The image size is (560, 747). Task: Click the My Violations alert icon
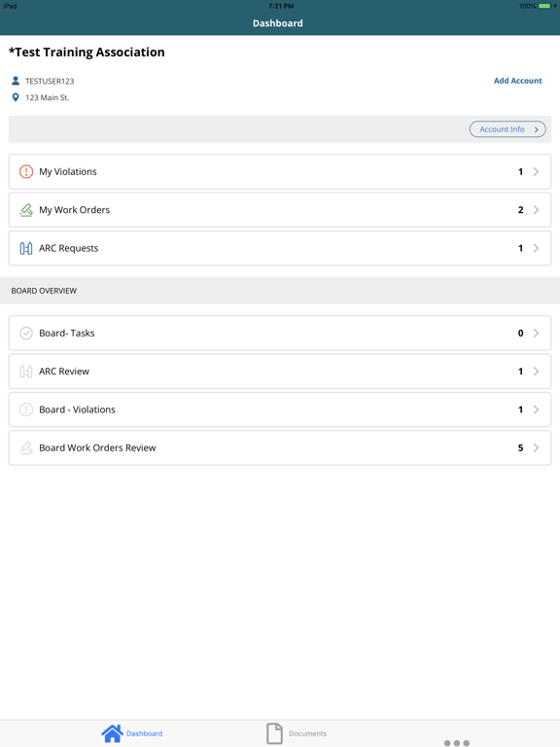pyautogui.click(x=26, y=171)
